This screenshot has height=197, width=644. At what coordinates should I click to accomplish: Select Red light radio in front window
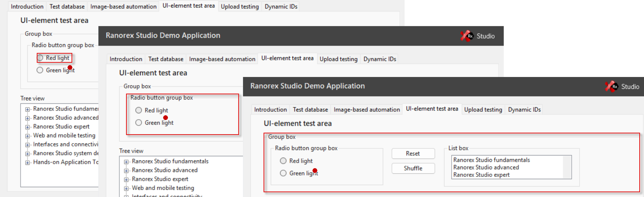tap(283, 161)
